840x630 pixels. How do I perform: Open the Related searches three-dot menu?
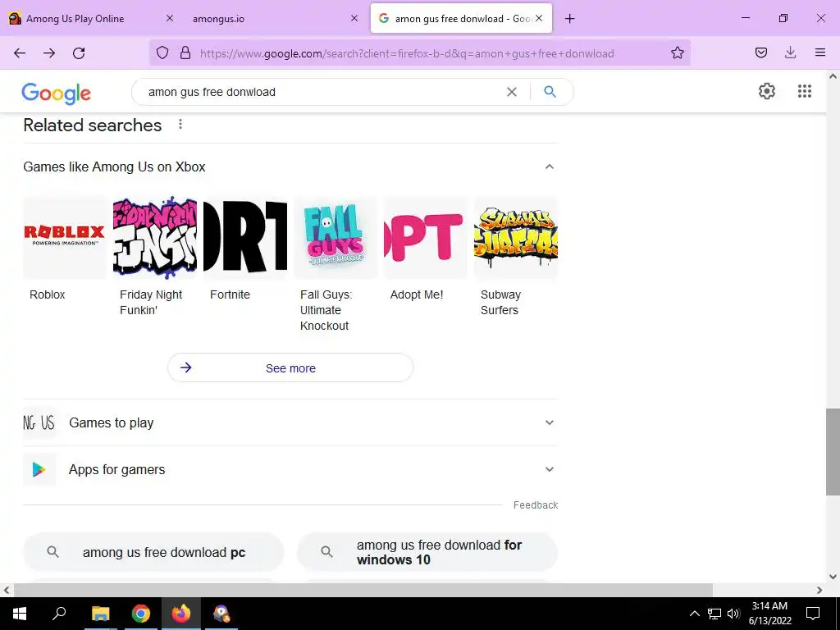tap(180, 125)
